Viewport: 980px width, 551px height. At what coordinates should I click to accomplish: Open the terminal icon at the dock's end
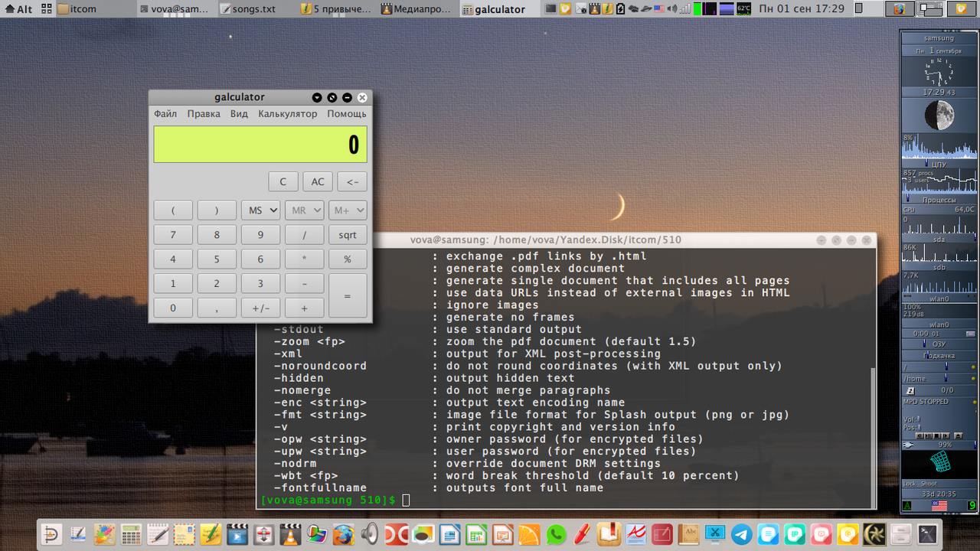[927, 533]
